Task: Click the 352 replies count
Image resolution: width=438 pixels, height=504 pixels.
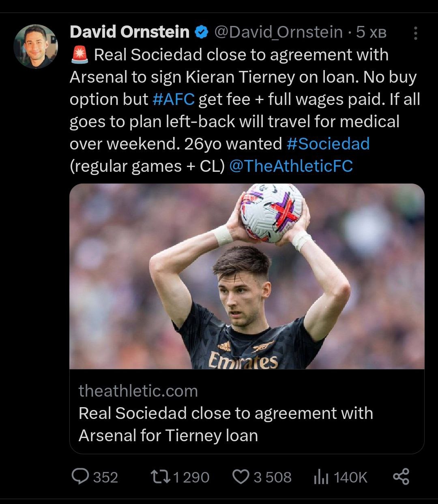Action: click(x=105, y=477)
